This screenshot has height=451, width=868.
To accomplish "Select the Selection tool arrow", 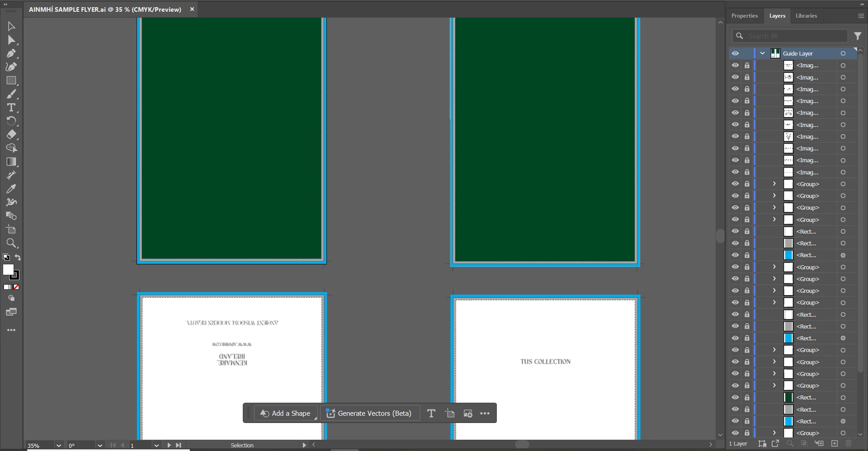I will tap(11, 26).
